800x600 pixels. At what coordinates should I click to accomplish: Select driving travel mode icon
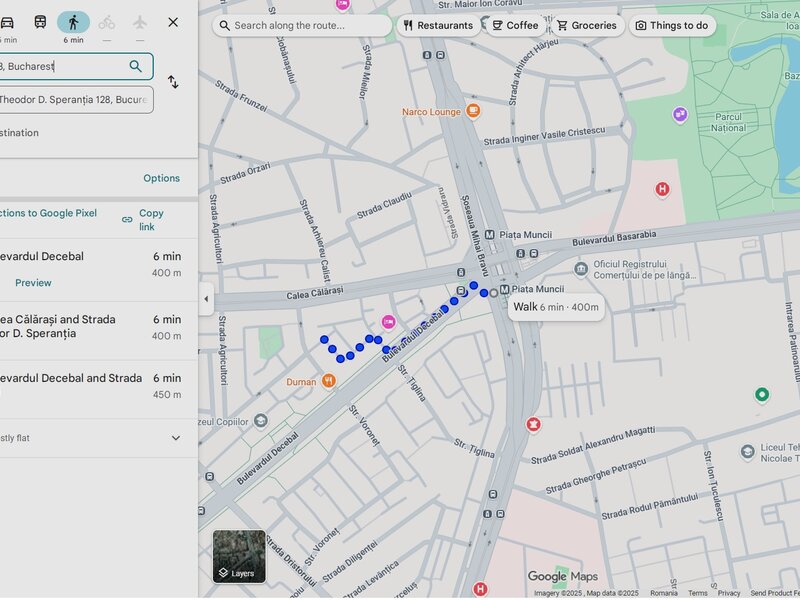click(x=7, y=22)
